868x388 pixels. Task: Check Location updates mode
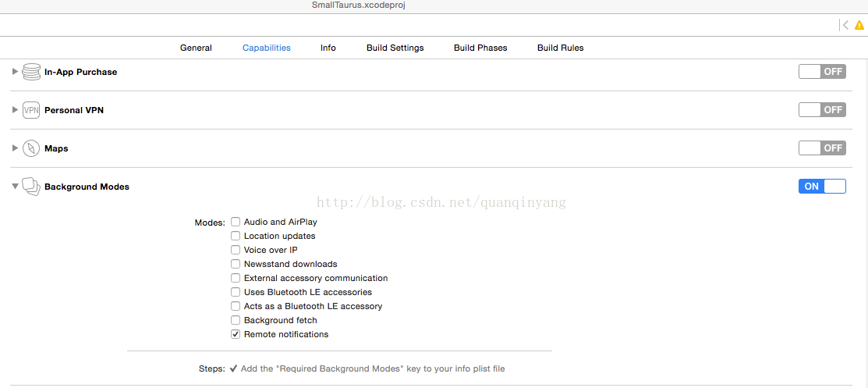(236, 236)
